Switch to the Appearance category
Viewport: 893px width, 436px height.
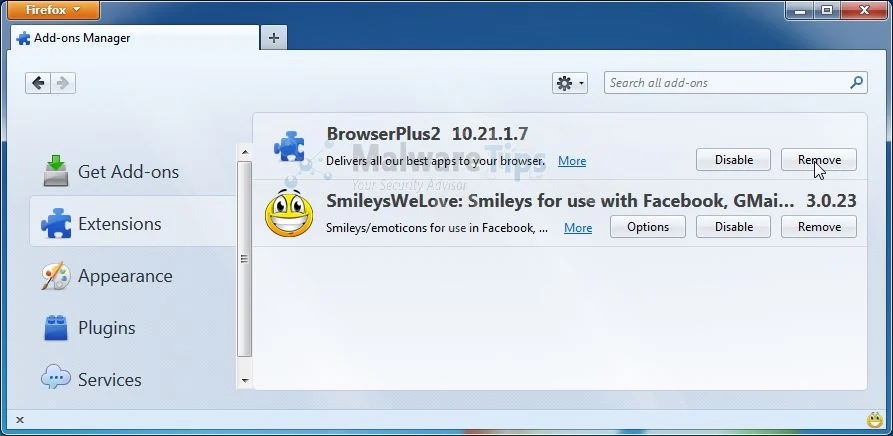tap(133, 275)
